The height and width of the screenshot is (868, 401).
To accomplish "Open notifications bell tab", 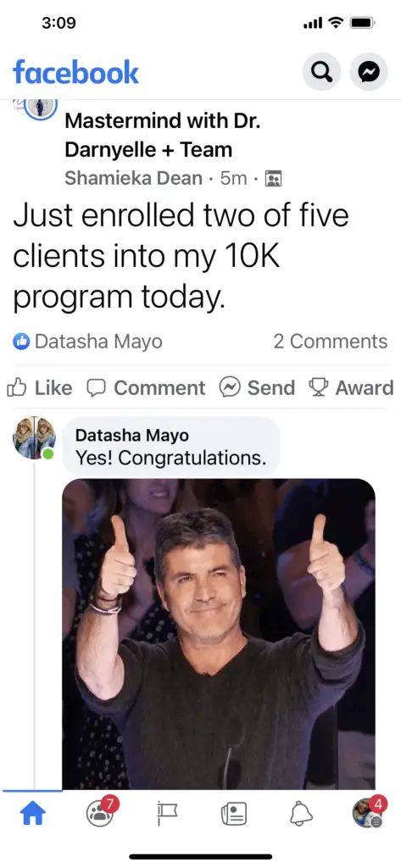I will click(301, 814).
